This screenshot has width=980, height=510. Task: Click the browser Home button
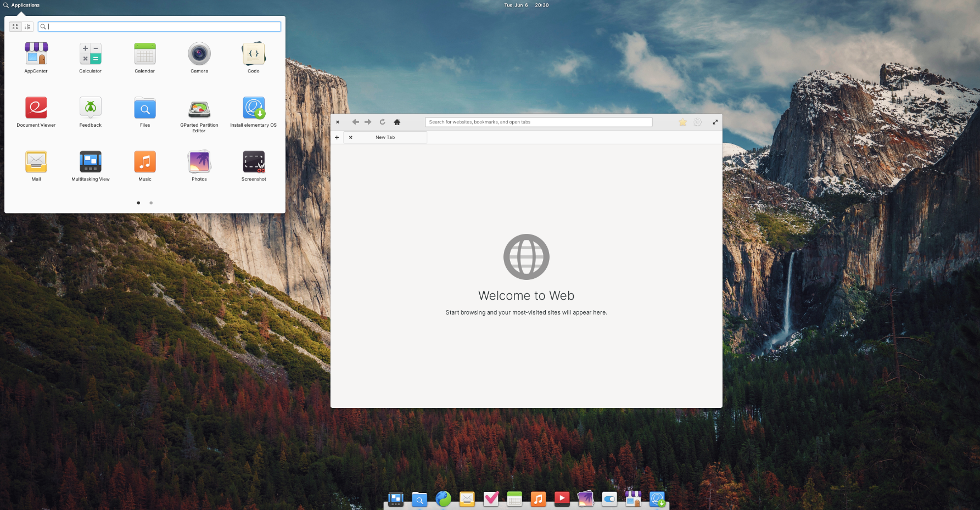pos(397,122)
